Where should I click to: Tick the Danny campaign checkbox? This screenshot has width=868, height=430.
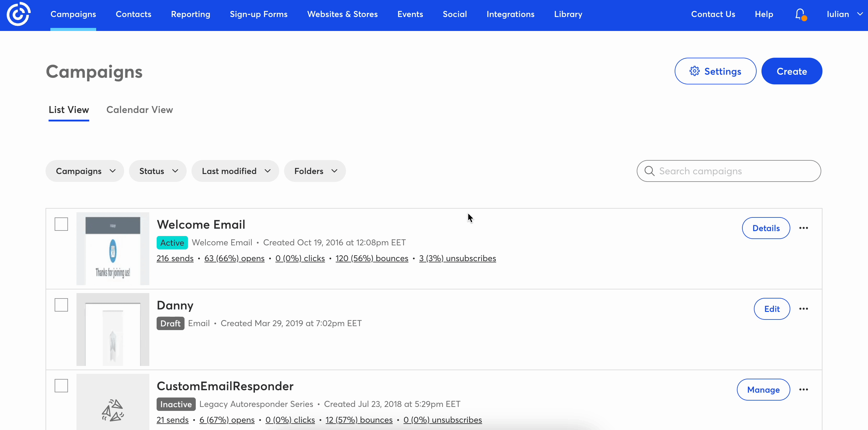pos(61,305)
